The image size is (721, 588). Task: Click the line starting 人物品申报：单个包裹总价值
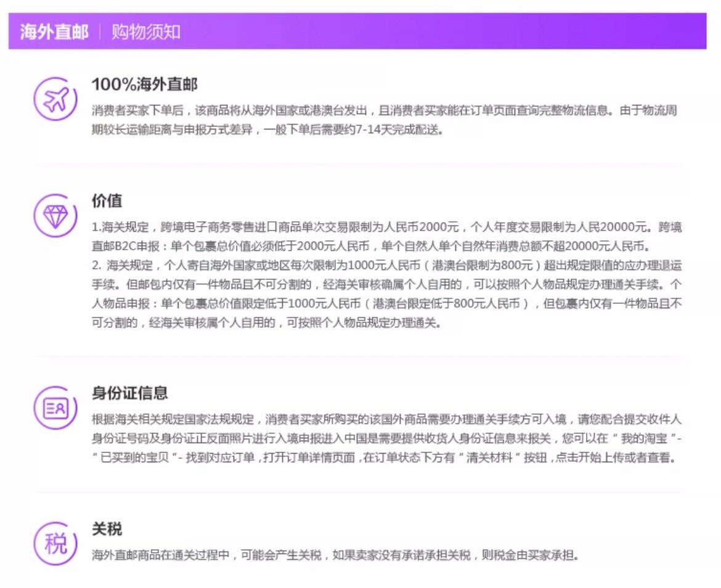tap(387, 303)
